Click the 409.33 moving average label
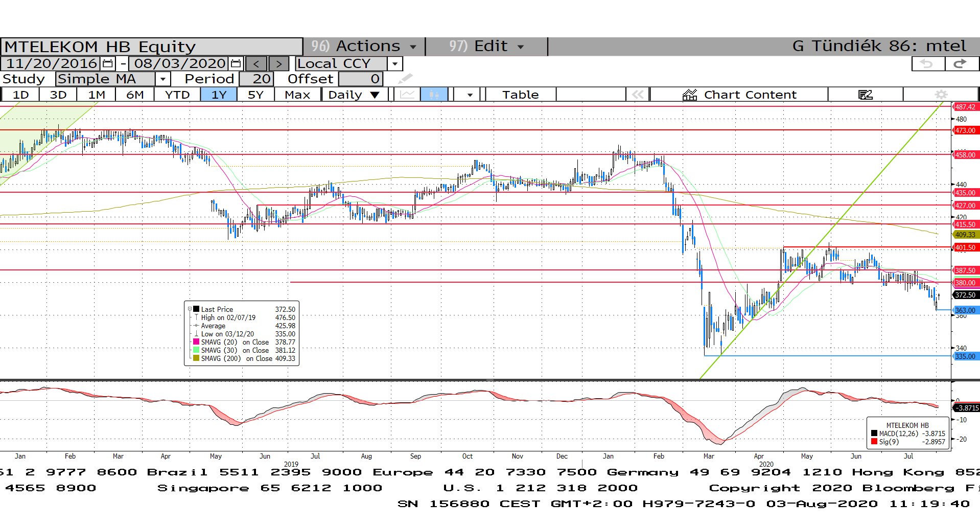Screen dimensions: 980x524 coord(966,235)
